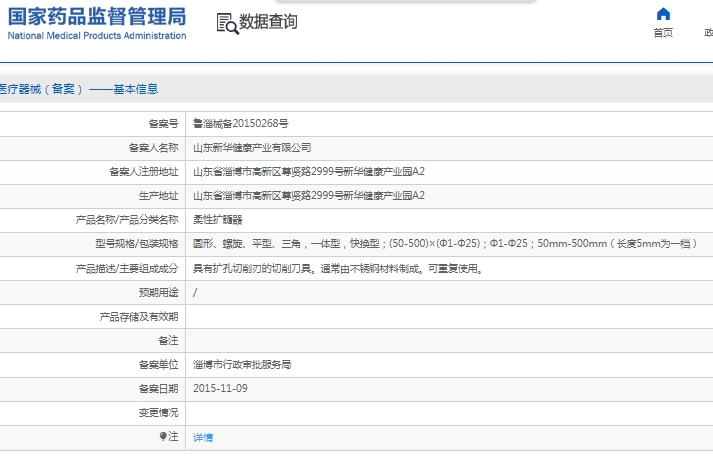Image resolution: width=713 pixels, height=459 pixels.
Task: Select the filing date 2015-11-09
Action: (220, 388)
